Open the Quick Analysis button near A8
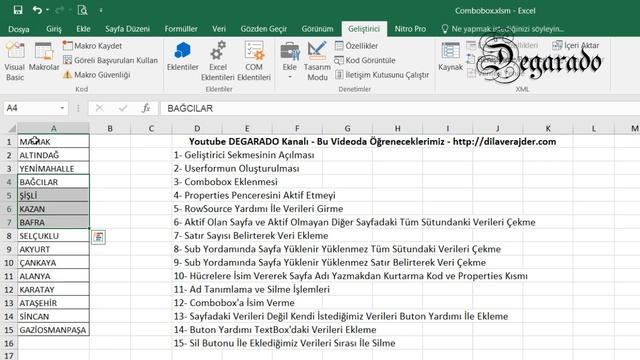This screenshot has width=640, height=360. point(98,237)
